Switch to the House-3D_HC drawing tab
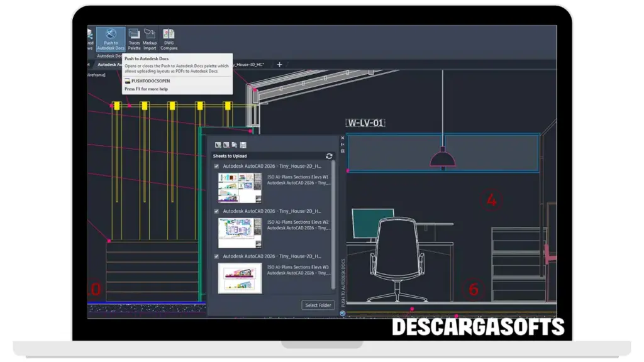 [249, 65]
